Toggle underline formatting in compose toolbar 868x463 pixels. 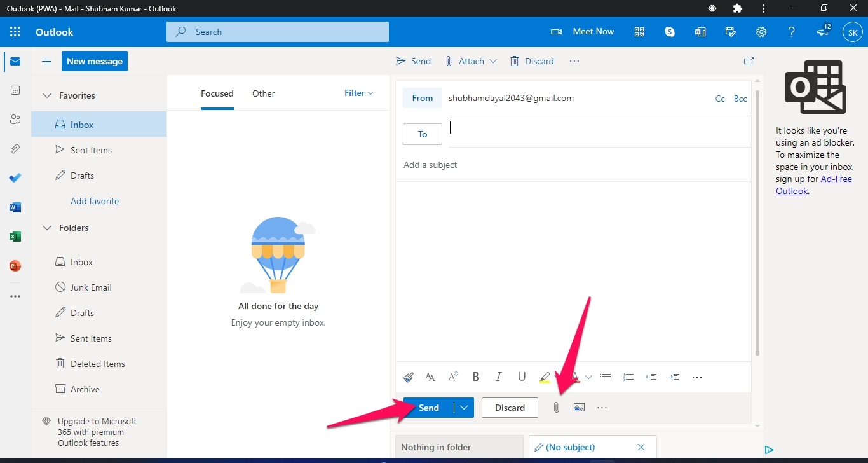tap(522, 377)
